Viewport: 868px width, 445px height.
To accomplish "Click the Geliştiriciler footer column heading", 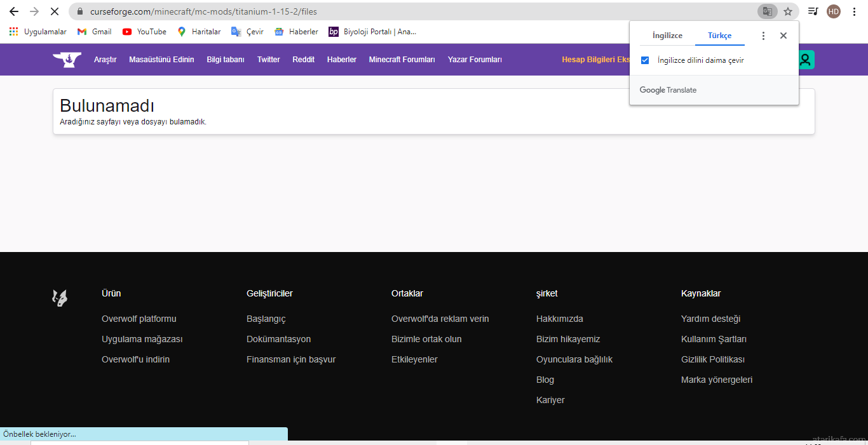I will (x=270, y=293).
